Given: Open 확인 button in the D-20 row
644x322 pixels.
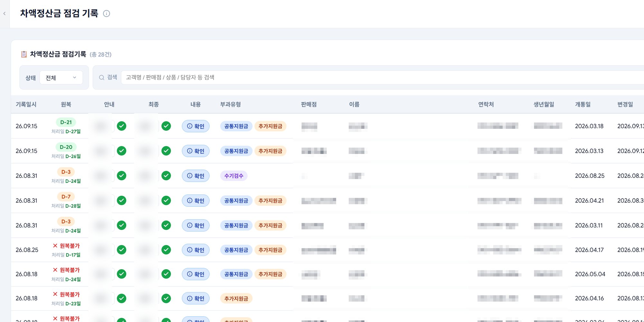Looking at the screenshot, I should coord(196,151).
